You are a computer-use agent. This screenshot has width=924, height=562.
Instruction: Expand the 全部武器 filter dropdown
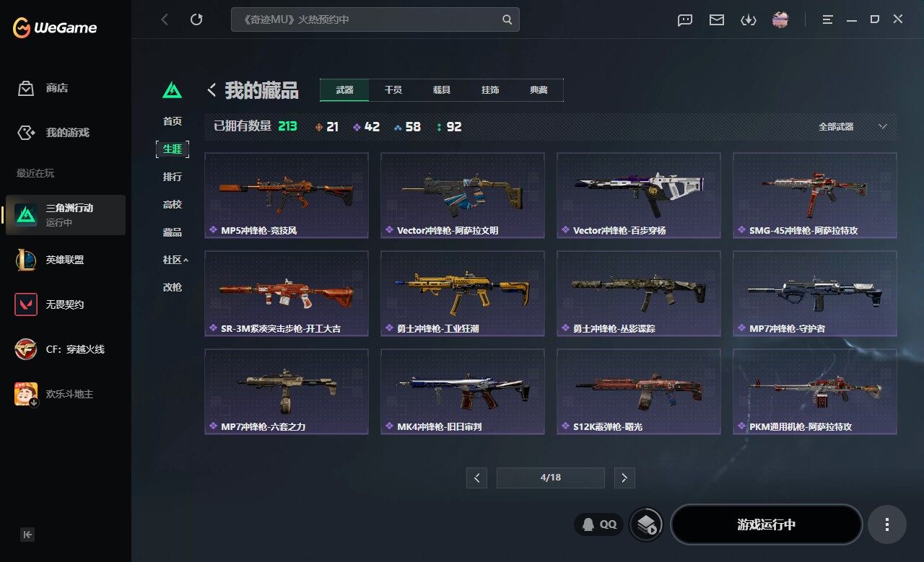point(853,127)
